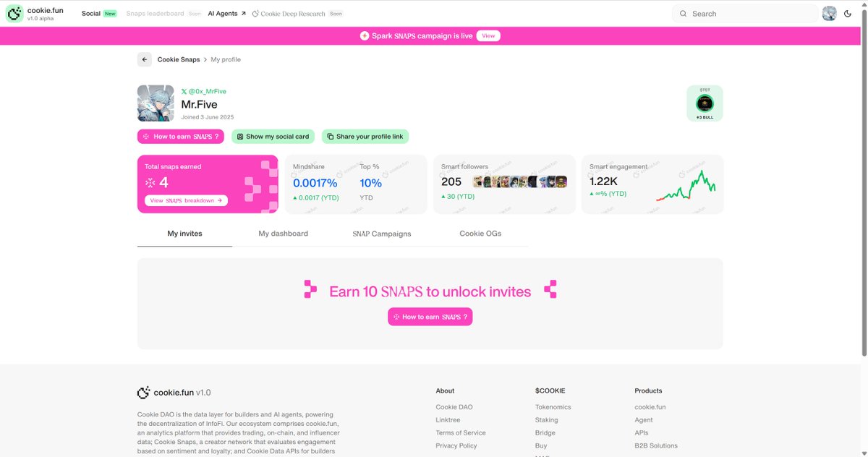Image resolution: width=868 pixels, height=457 pixels.
Task: Select the My invites tab
Action: click(x=184, y=234)
